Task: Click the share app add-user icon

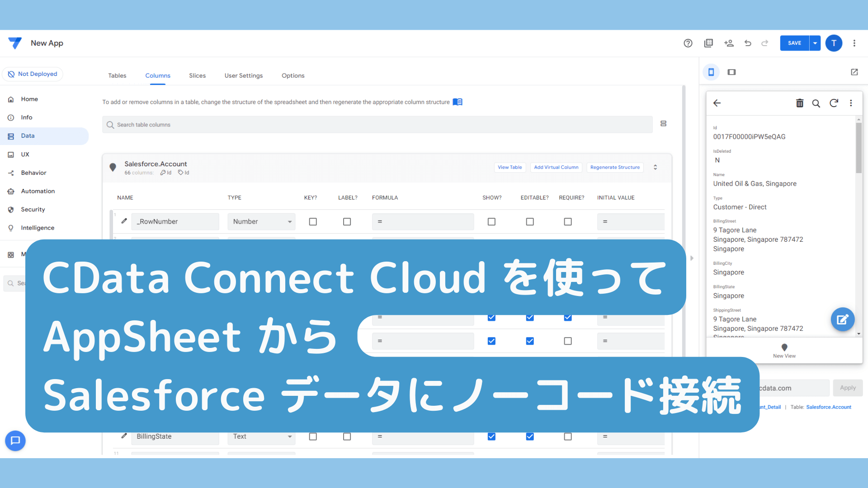Action: pos(729,43)
